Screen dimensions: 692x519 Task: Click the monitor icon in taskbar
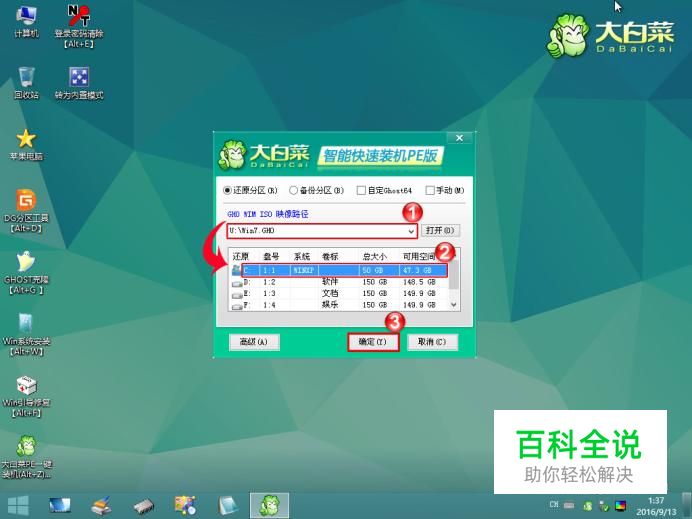point(60,506)
